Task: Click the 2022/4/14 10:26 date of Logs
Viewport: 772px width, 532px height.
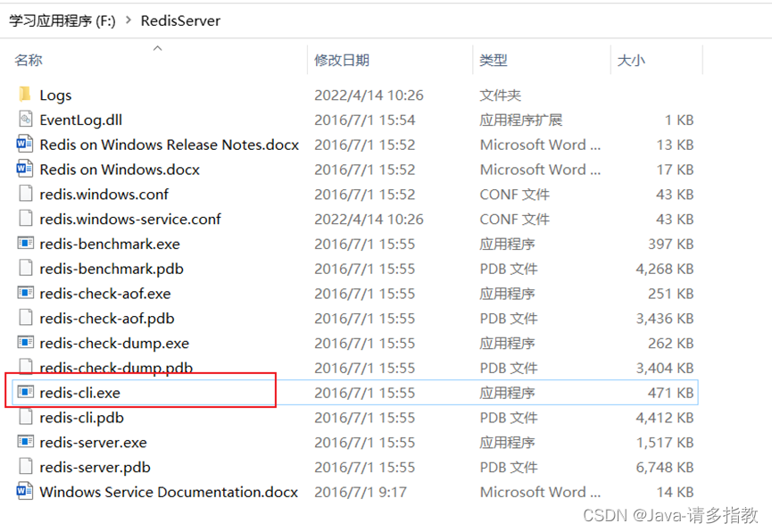Action: click(369, 96)
